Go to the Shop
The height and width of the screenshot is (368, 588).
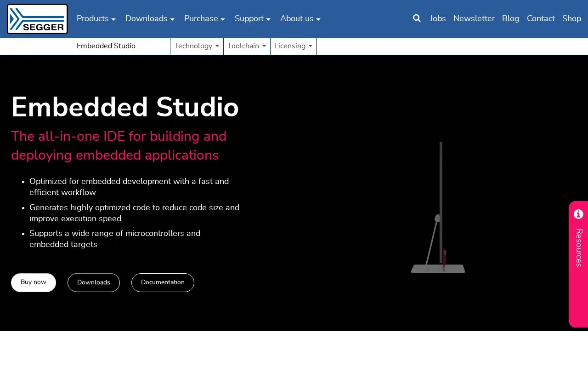click(571, 18)
